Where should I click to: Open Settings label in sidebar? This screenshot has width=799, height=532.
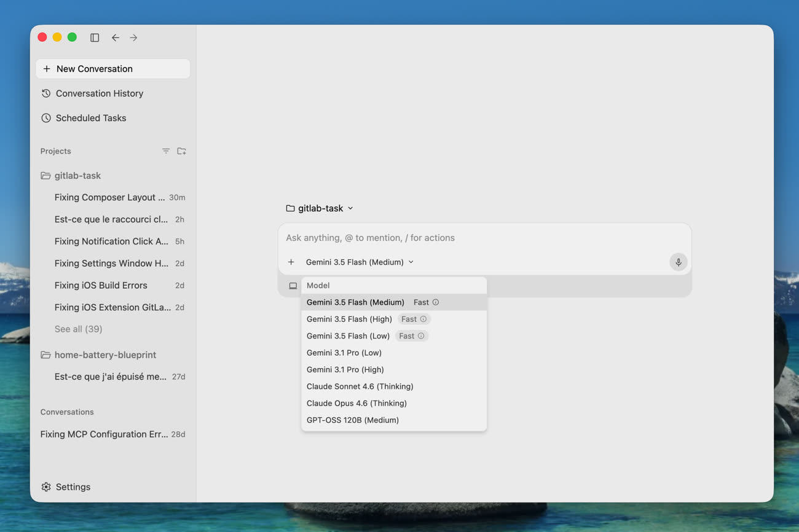73,487
